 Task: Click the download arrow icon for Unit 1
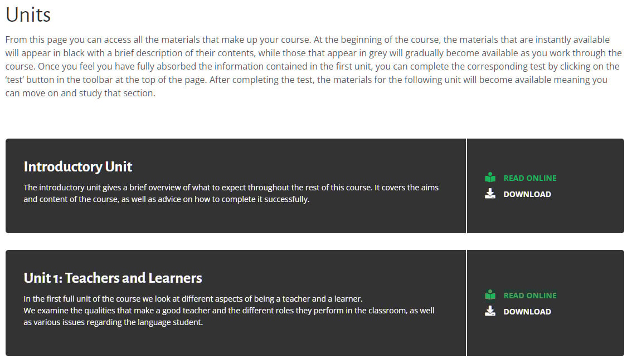tap(490, 311)
